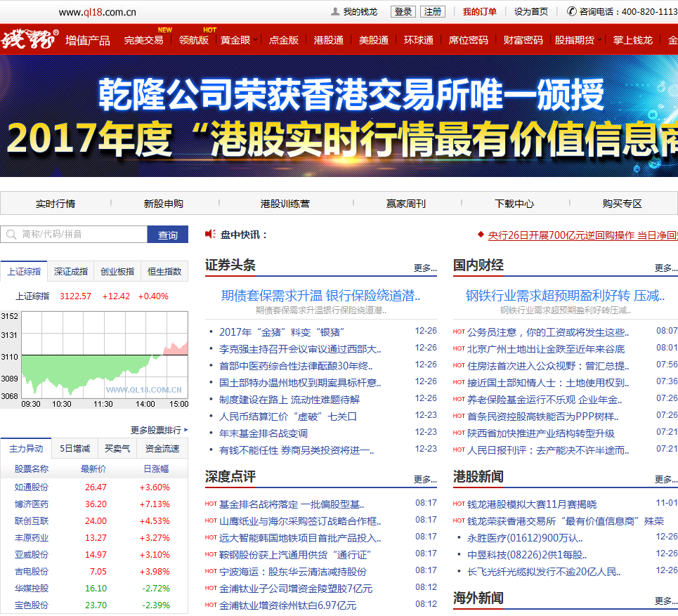The width and height of the screenshot is (678, 616).
Task: Click the phone icon beside 咨询电话
Action: pyautogui.click(x=572, y=12)
